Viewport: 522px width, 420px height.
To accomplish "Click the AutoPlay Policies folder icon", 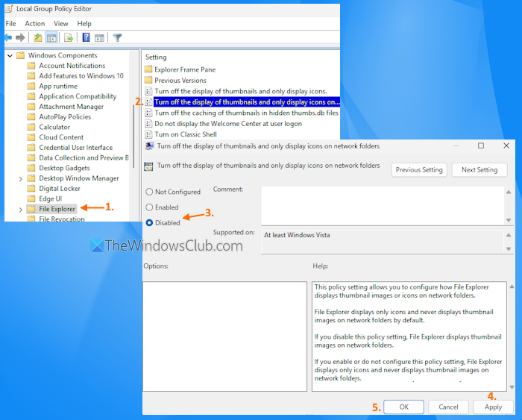I will (x=31, y=116).
